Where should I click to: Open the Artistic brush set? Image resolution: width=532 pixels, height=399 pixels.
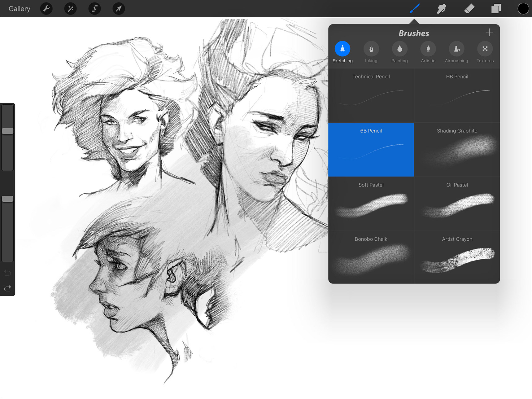pos(428,52)
